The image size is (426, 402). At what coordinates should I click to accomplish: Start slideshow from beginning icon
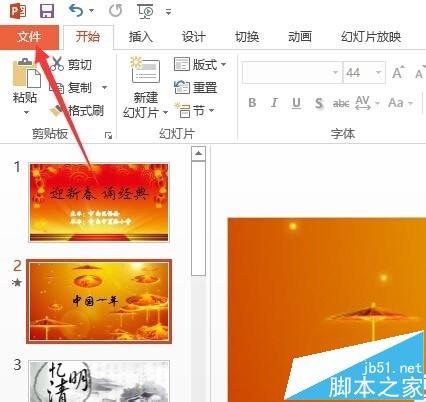[146, 11]
